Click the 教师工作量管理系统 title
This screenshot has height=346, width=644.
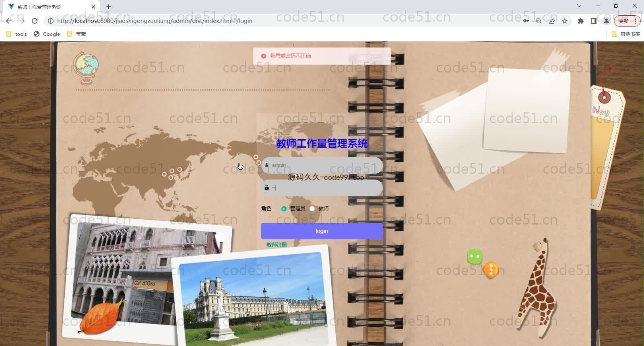coord(322,143)
